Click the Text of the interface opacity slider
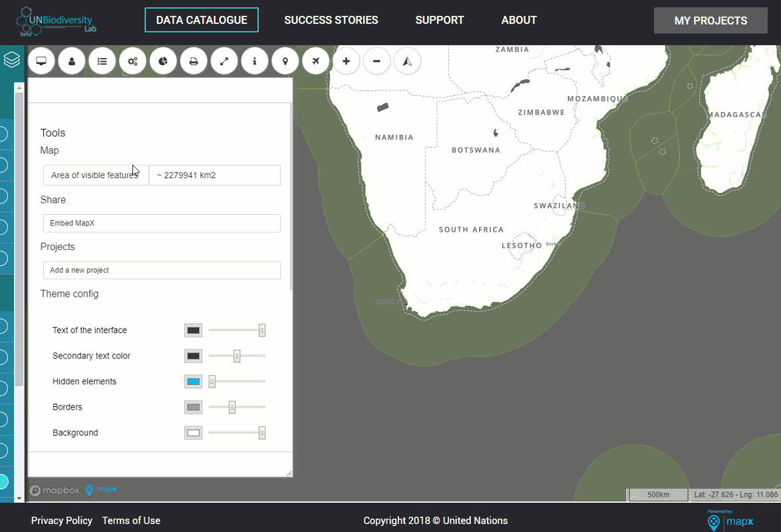 point(237,331)
